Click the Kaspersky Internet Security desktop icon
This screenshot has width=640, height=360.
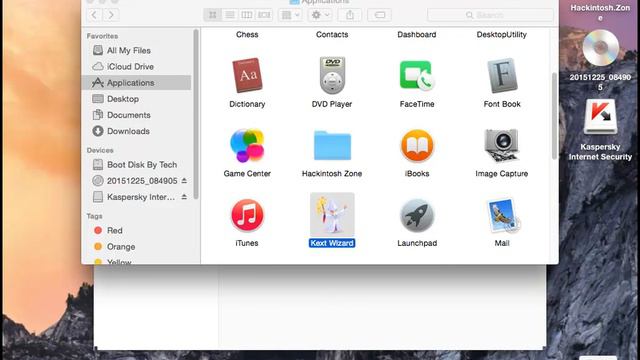[600, 117]
